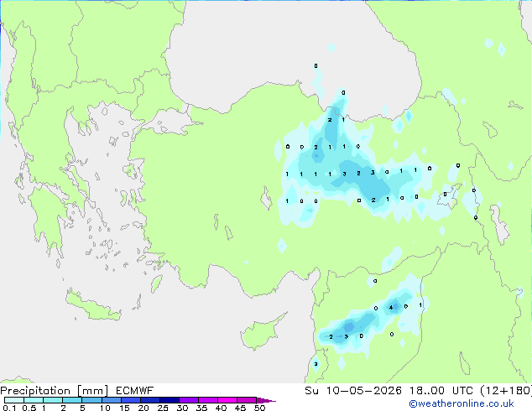Pick the 10–15 mm blue legend swatch
This screenshot has width=532, height=411.
pyautogui.click(x=111, y=400)
